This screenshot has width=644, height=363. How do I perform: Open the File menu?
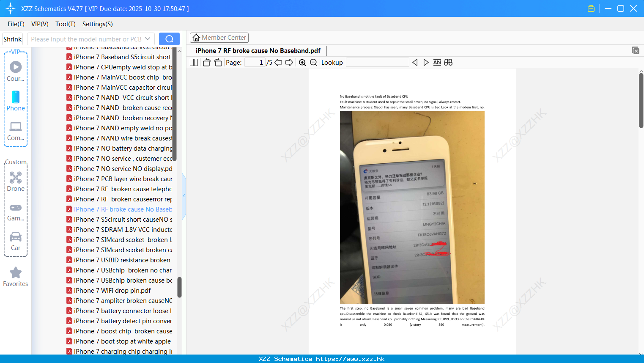coord(16,24)
